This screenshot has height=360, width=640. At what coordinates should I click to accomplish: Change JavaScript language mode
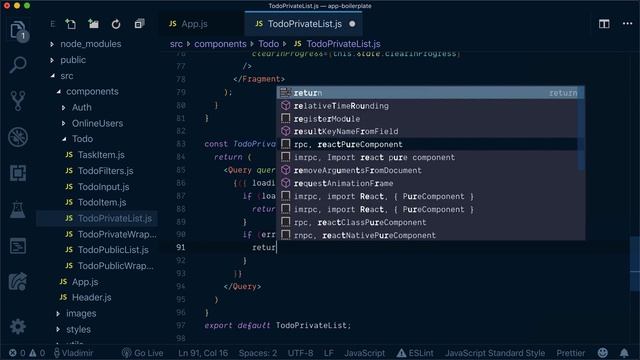[364, 353]
